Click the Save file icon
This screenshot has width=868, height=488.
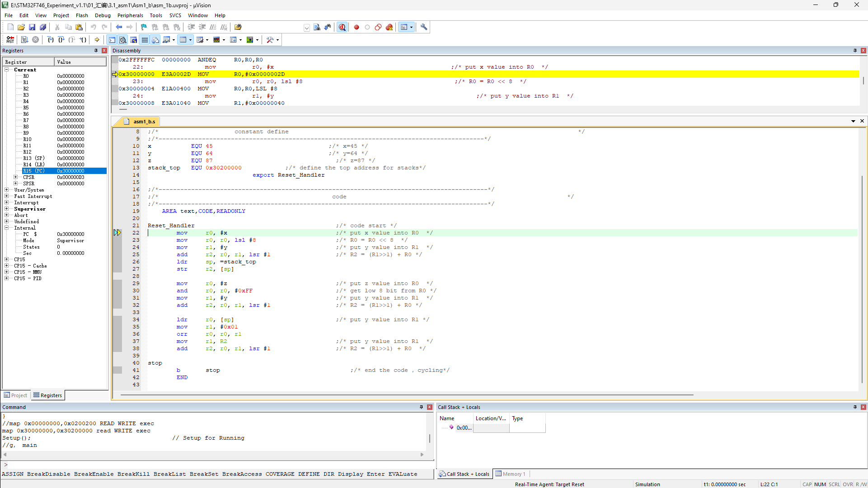click(32, 27)
